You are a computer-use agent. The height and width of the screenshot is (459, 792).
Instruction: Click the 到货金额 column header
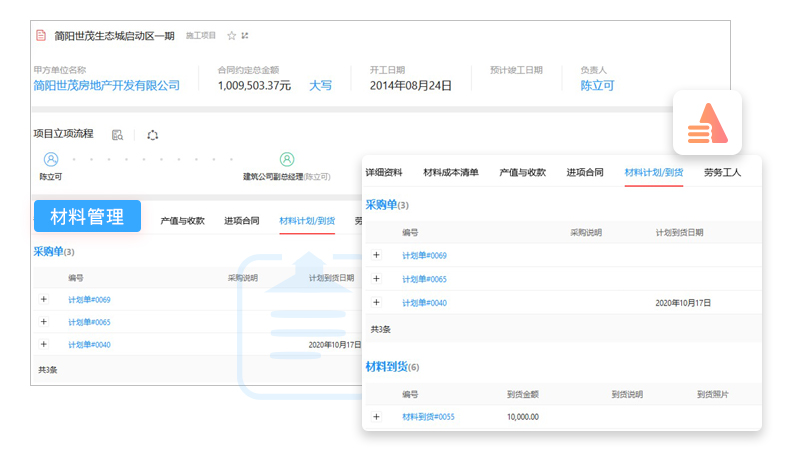pos(523,394)
